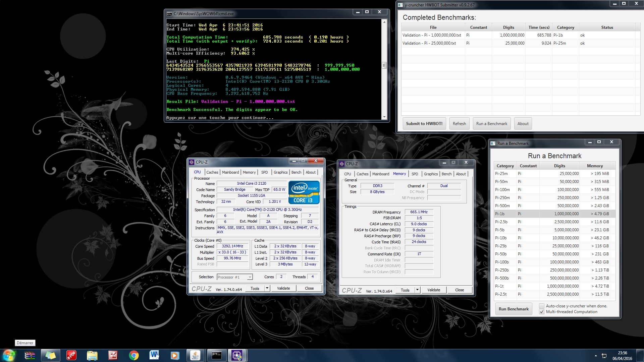Open the red PDF app in taskbar
The image size is (644, 362).
coord(71,355)
